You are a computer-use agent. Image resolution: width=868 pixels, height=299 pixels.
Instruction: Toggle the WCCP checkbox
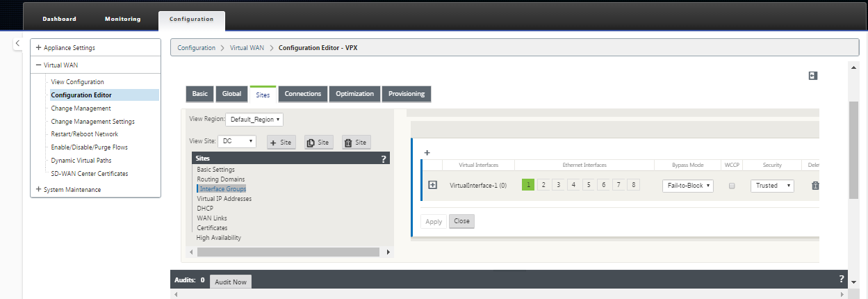732,186
